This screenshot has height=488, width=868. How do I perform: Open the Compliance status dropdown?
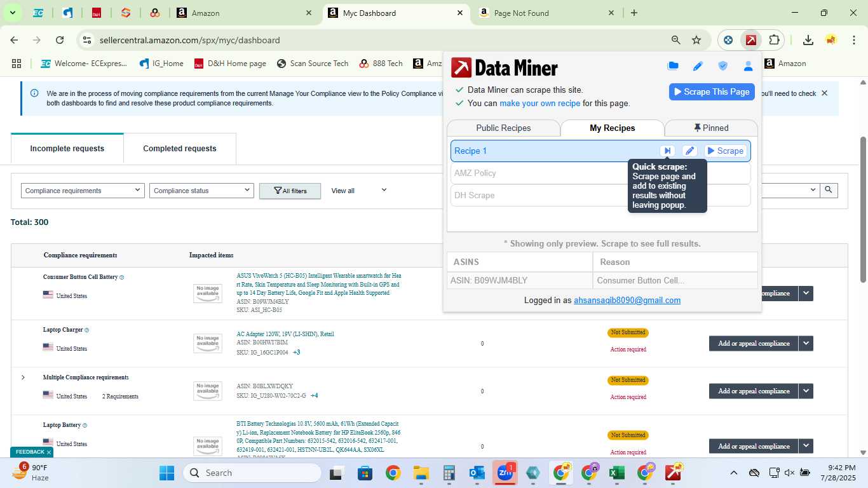(x=202, y=191)
